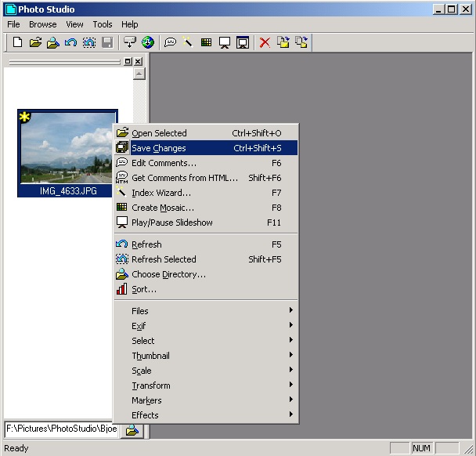Select Edit Comments... from context menu
The width and height of the screenshot is (476, 456).
click(x=206, y=163)
